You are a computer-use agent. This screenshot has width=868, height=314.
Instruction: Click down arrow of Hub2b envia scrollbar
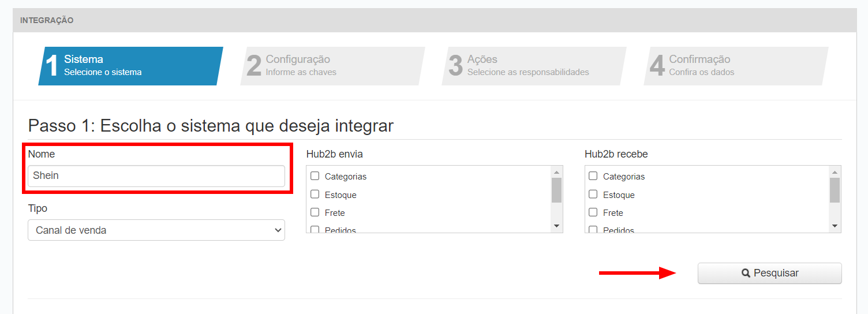[x=556, y=226]
